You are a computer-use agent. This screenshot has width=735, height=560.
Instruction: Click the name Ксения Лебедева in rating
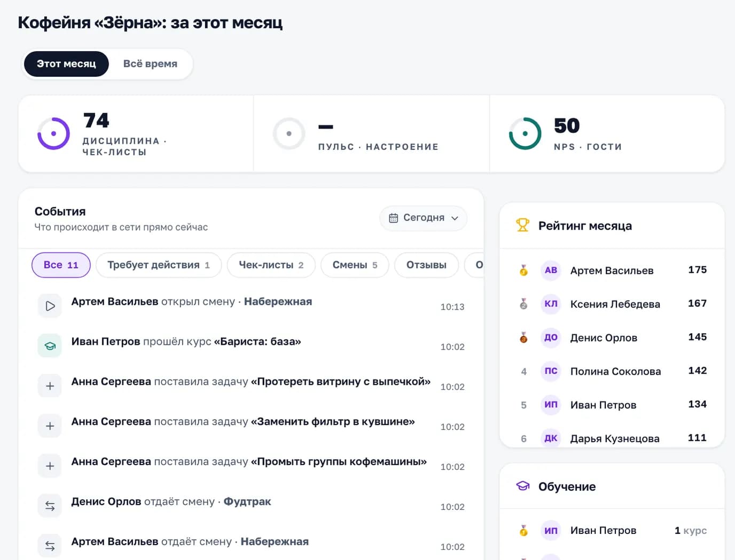615,304
